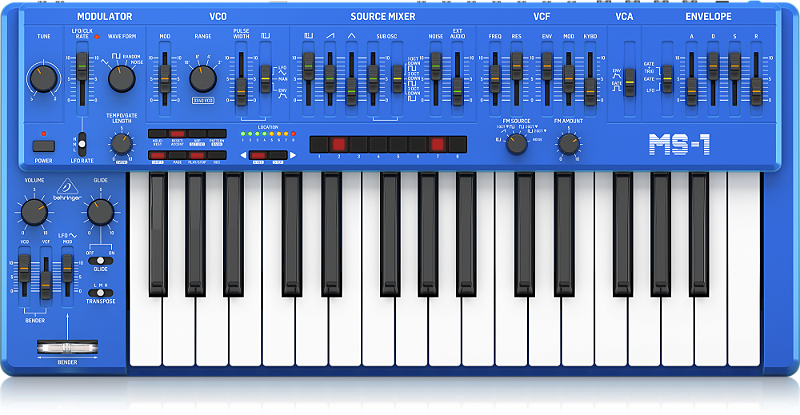800x415 pixels.
Task: Toggle the LFO Rate H/M/L switch
Action: coord(82,144)
